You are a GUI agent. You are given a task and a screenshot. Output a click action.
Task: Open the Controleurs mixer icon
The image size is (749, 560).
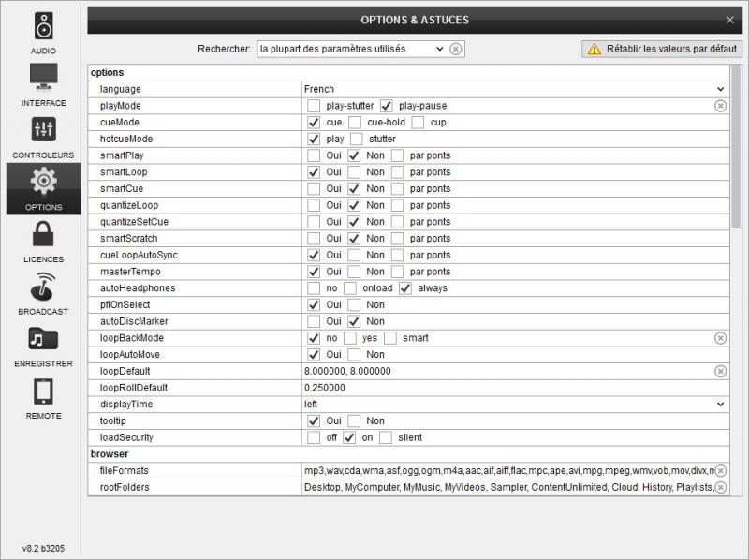click(x=43, y=129)
